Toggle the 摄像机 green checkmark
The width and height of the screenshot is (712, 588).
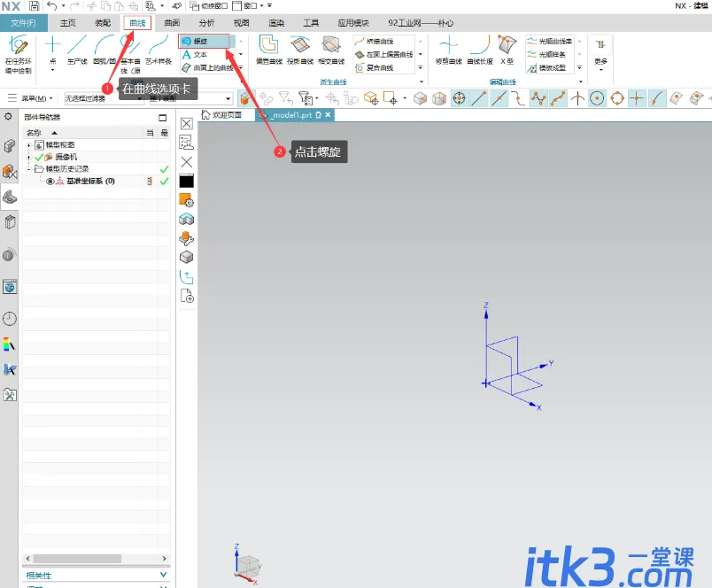[39, 157]
